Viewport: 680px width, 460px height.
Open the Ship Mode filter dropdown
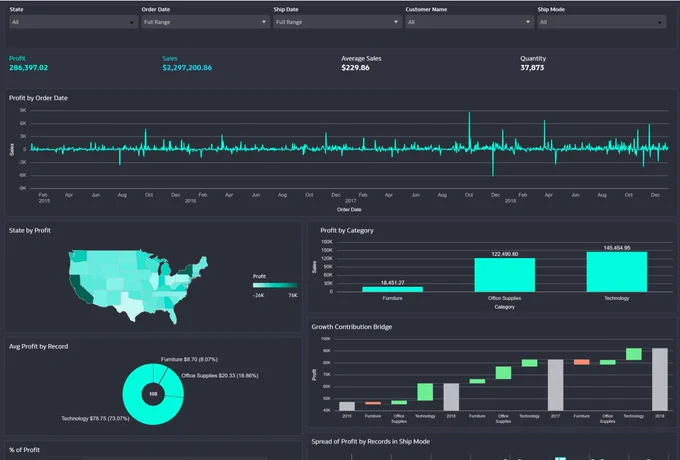click(x=602, y=22)
